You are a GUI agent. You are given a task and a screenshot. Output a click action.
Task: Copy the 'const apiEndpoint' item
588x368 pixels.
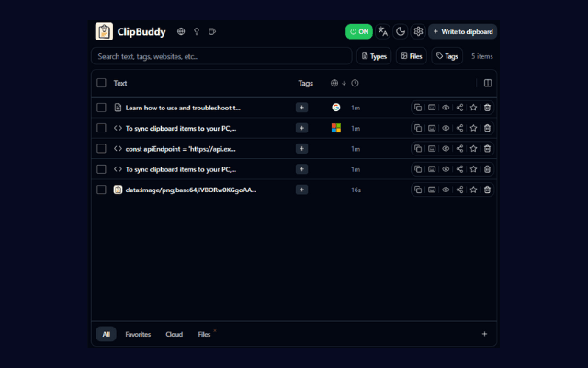click(x=418, y=149)
